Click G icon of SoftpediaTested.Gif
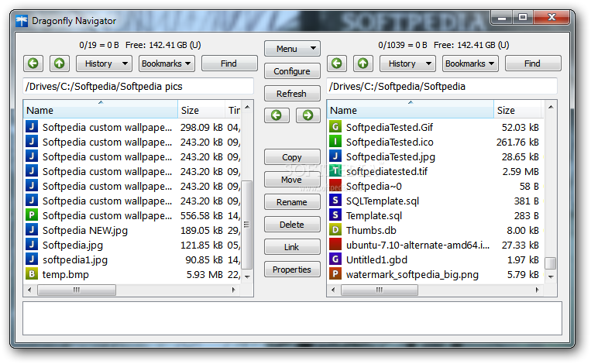The image size is (591, 364). (335, 127)
